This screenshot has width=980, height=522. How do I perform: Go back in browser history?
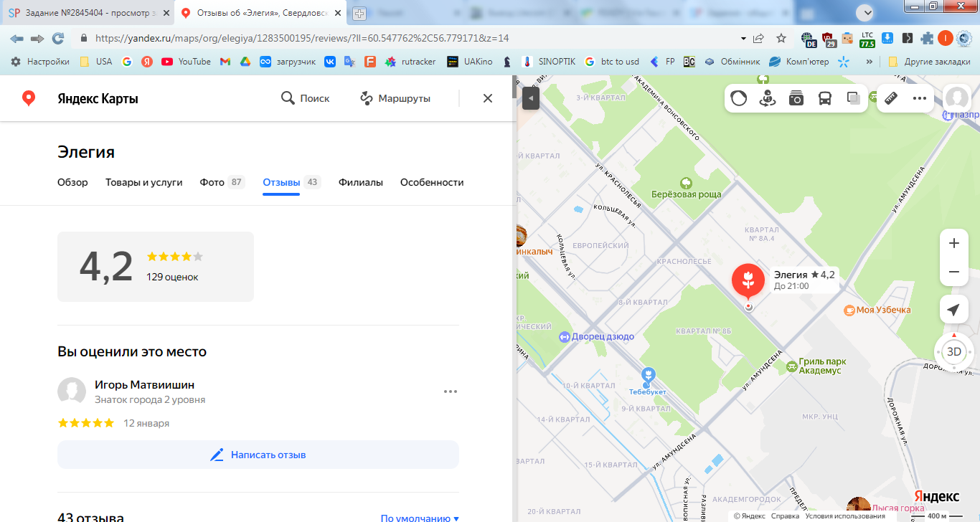(17, 38)
